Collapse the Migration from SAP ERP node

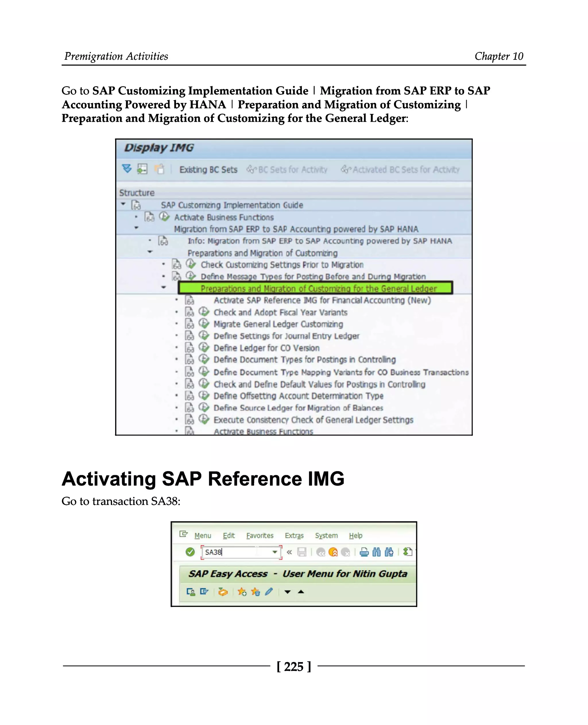click(136, 228)
